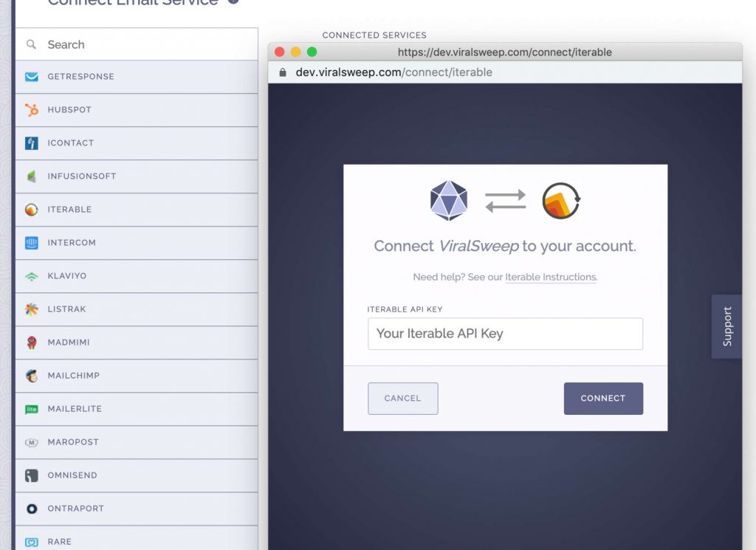Click the 'Connect ViralSweep to your account' heading
The image size is (756, 550).
505,247
